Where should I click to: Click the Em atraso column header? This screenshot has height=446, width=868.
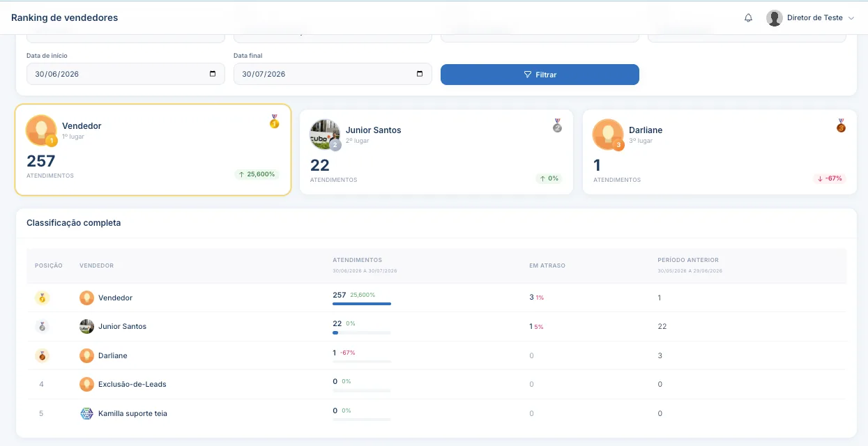pos(547,266)
